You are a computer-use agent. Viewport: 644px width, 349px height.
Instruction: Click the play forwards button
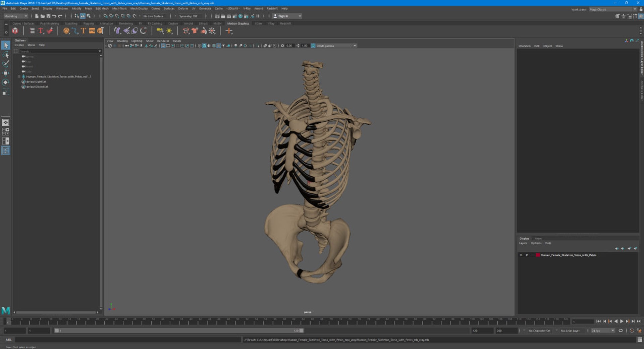coord(622,321)
